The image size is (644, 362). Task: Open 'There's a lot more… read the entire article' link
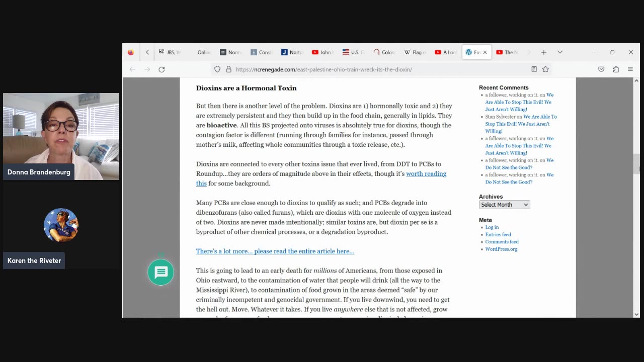(x=275, y=251)
